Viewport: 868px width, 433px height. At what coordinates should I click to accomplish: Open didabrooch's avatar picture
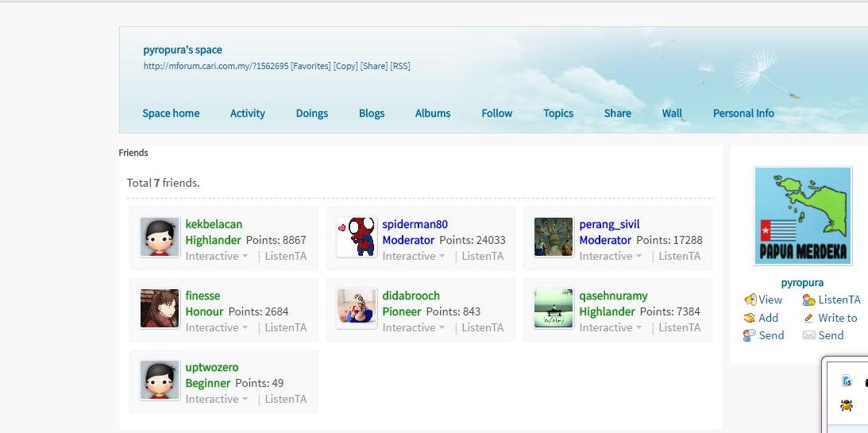coord(357,308)
